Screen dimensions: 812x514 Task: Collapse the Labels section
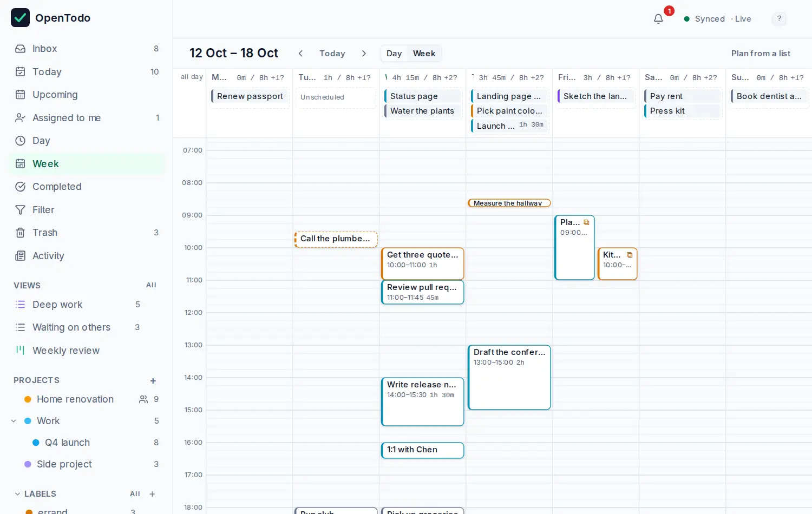tap(17, 494)
